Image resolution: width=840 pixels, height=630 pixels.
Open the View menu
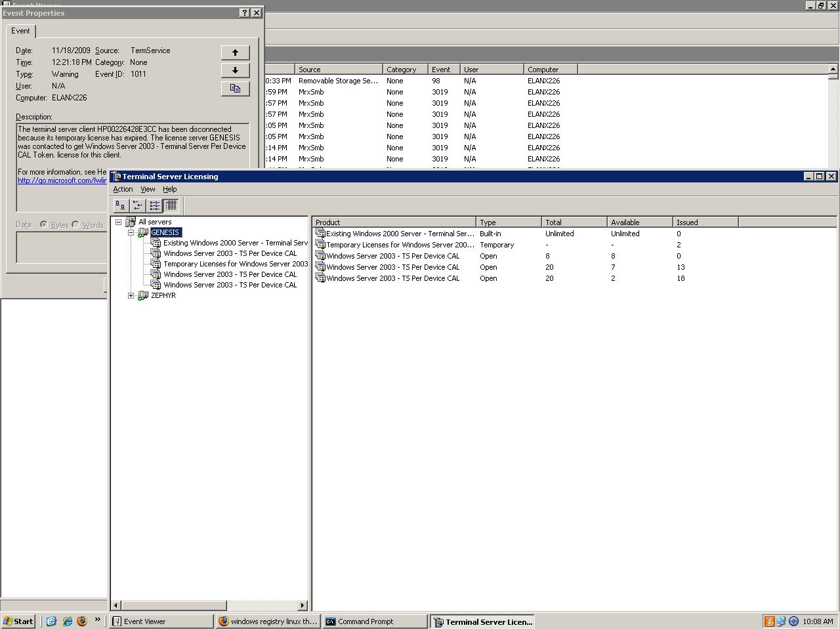pos(148,189)
